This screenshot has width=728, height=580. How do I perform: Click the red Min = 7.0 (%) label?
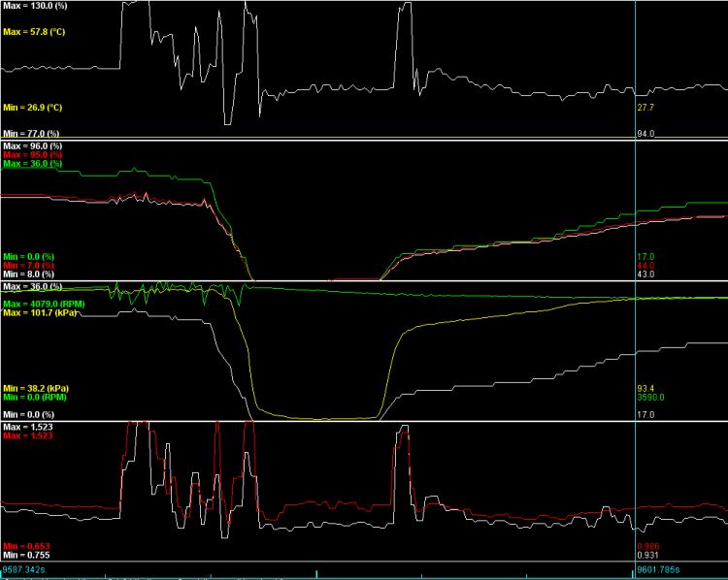point(28,265)
